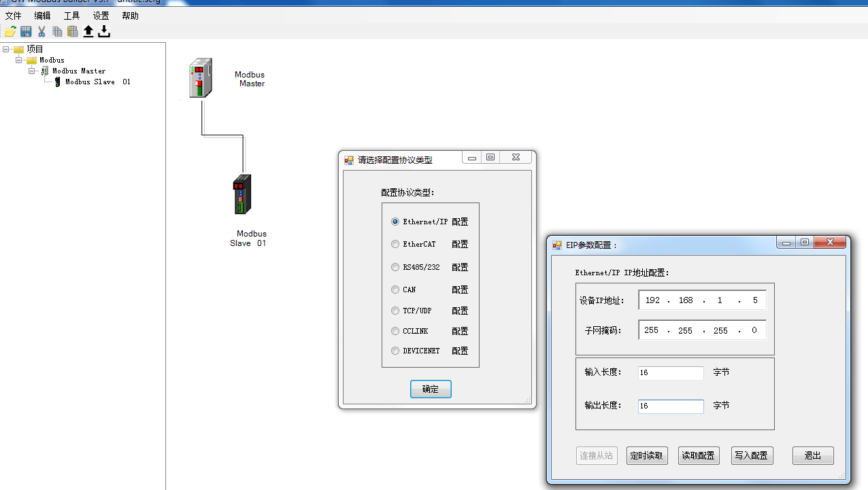Minimize the EIP参数配置 dialog
Screen dimensions: 868x490
click(x=786, y=243)
